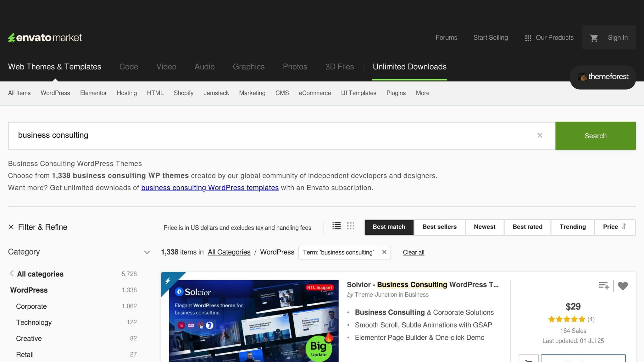
Task: Sort results by Newest
Action: tap(485, 227)
